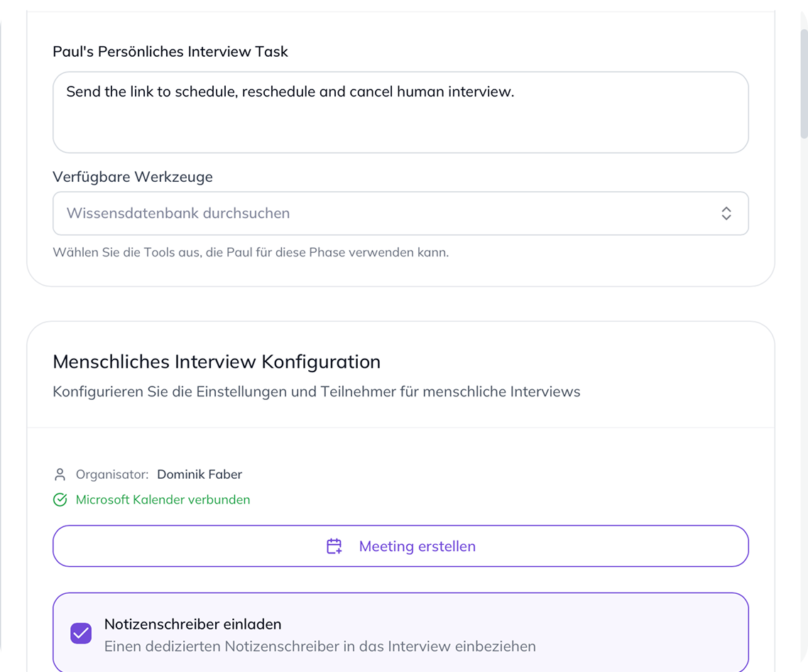808x672 pixels.
Task: Click the Konfigurieren Sie die Einstellungen description
Action: click(317, 392)
